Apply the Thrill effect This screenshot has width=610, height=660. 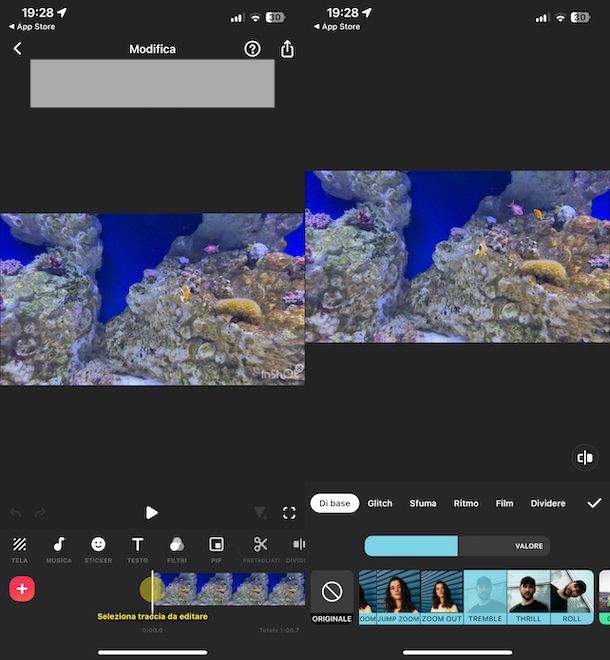point(528,597)
